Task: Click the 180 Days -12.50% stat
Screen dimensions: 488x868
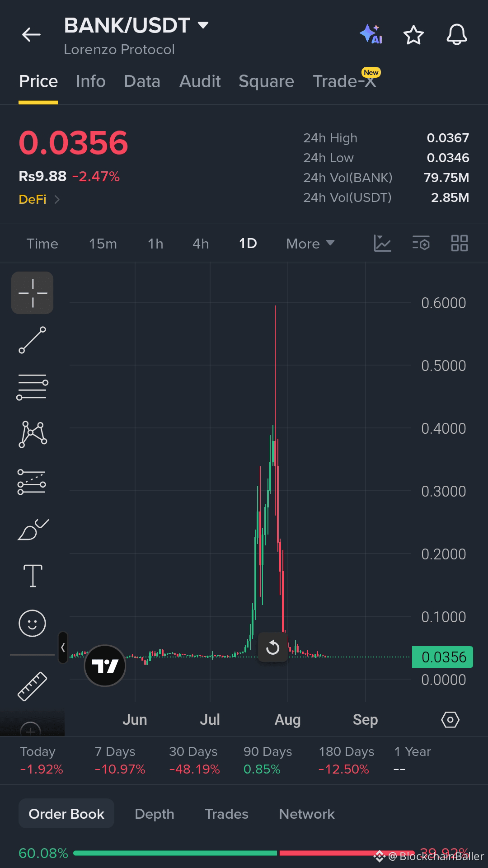Action: pos(346,760)
